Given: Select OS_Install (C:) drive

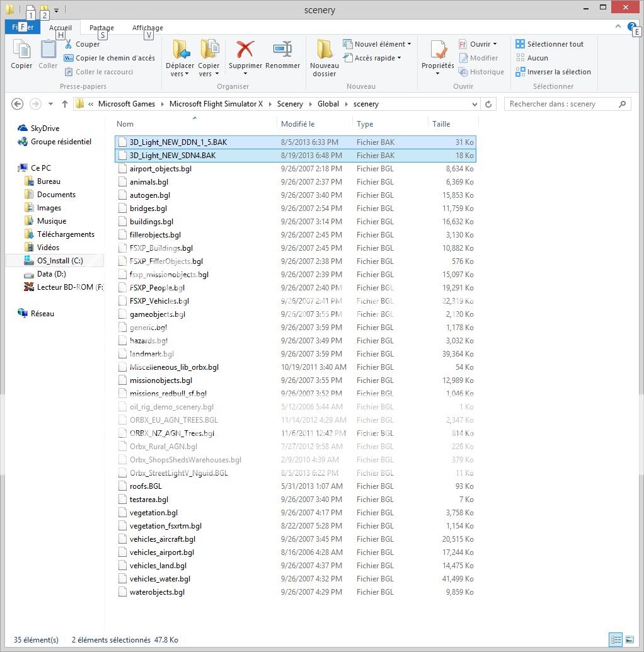Looking at the screenshot, I should (x=54, y=261).
